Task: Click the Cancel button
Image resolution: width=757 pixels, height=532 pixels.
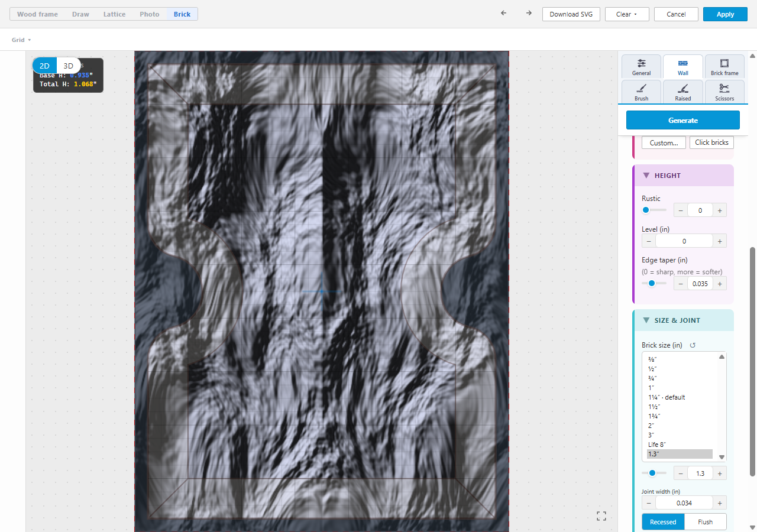Action: tap(676, 14)
